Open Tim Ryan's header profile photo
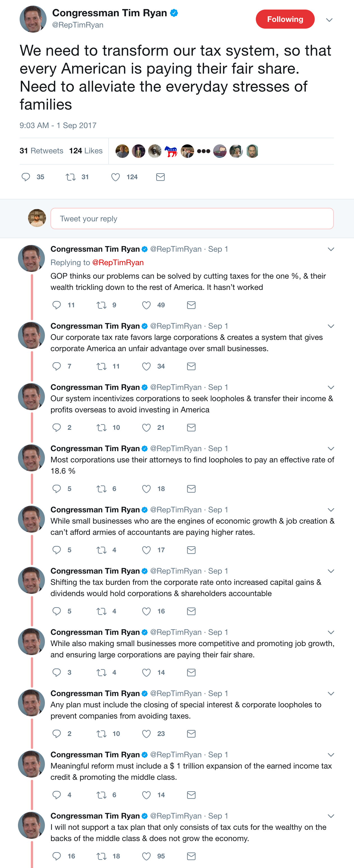354x868 pixels. 33,19
